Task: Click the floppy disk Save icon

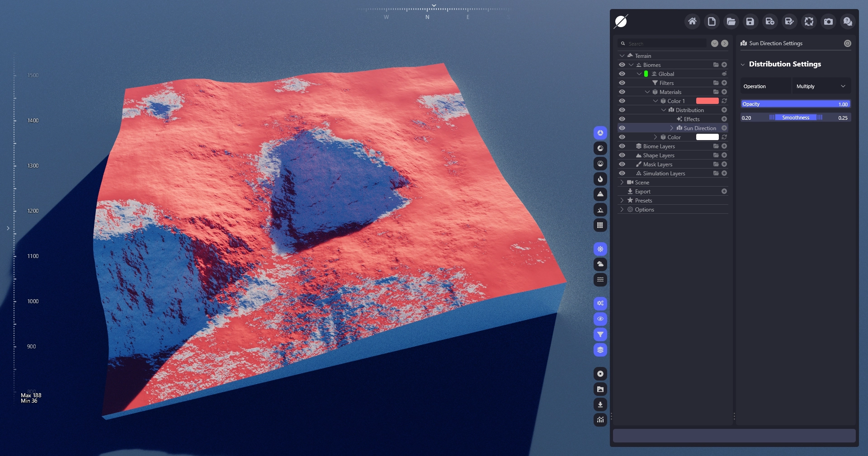Action: (x=750, y=21)
